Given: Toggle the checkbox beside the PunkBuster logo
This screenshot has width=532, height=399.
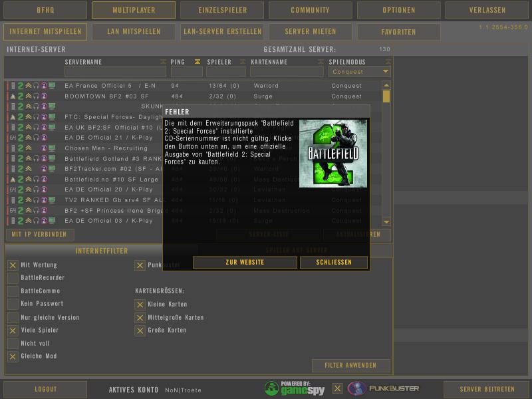Looking at the screenshot, I should pos(337,388).
